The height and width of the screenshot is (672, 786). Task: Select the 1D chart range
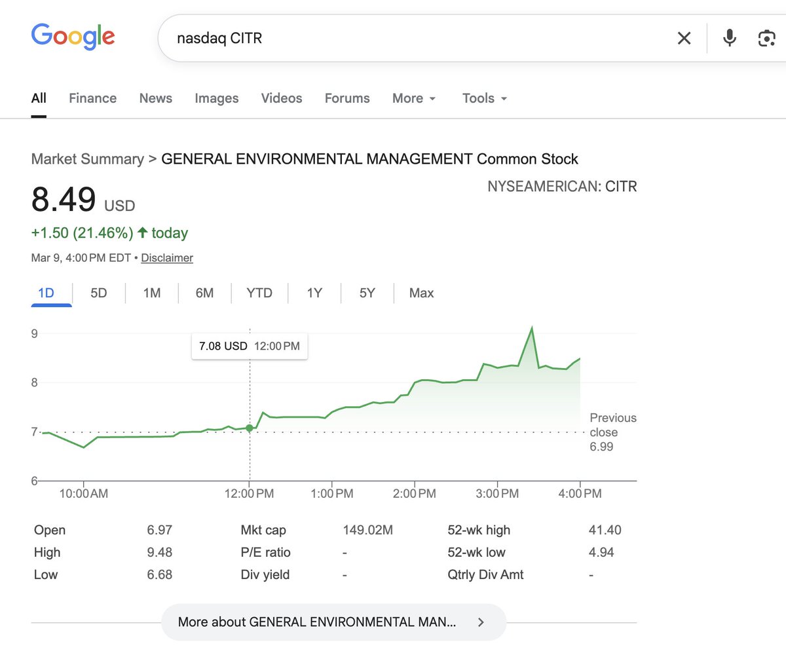pyautogui.click(x=46, y=293)
